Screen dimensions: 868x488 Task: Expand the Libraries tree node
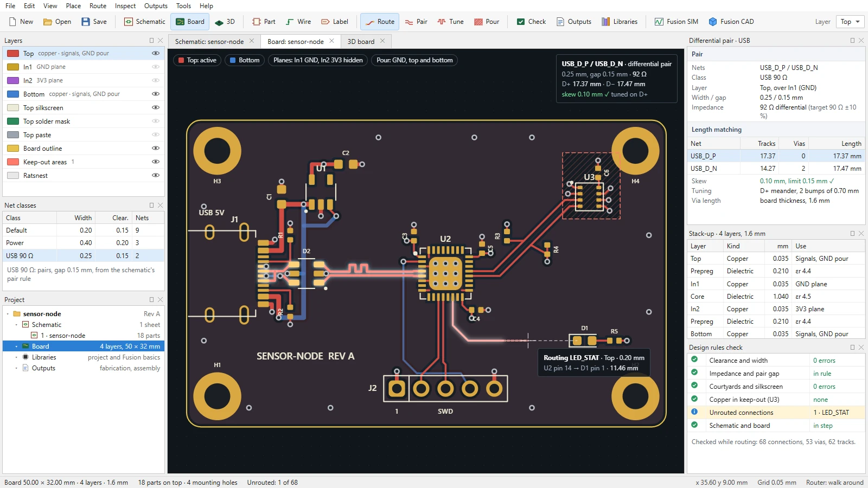click(16, 357)
